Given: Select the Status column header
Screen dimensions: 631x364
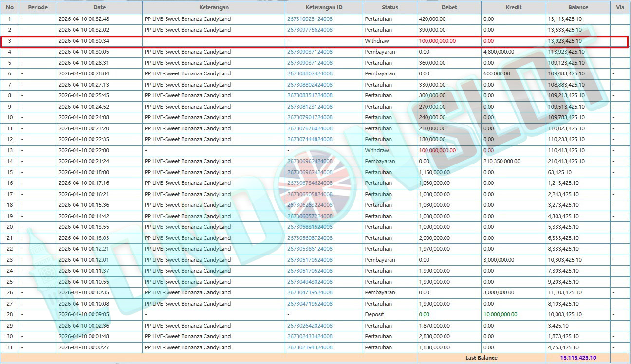Looking at the screenshot, I should pyautogui.click(x=390, y=7).
